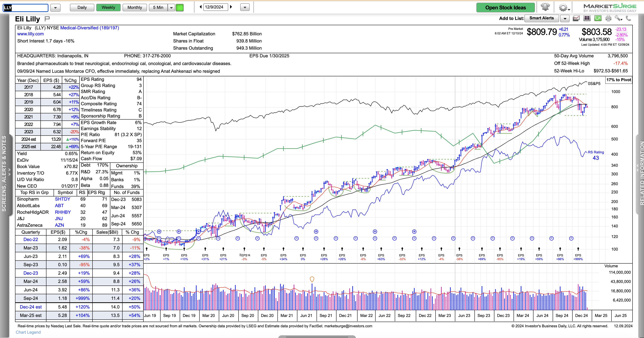Click the green pattern recognition icon
Image resolution: width=644 pixels, height=338 pixels.
(x=598, y=18)
